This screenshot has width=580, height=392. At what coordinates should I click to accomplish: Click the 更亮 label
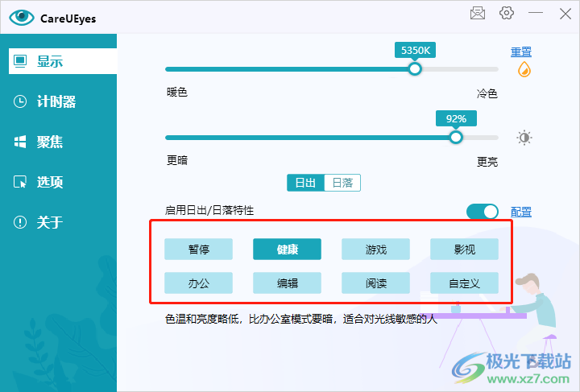[487, 162]
